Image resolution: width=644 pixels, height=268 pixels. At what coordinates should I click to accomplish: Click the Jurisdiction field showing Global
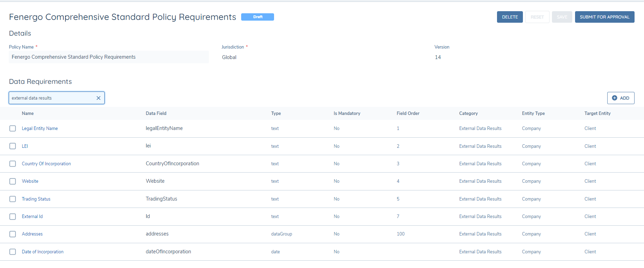point(229,57)
